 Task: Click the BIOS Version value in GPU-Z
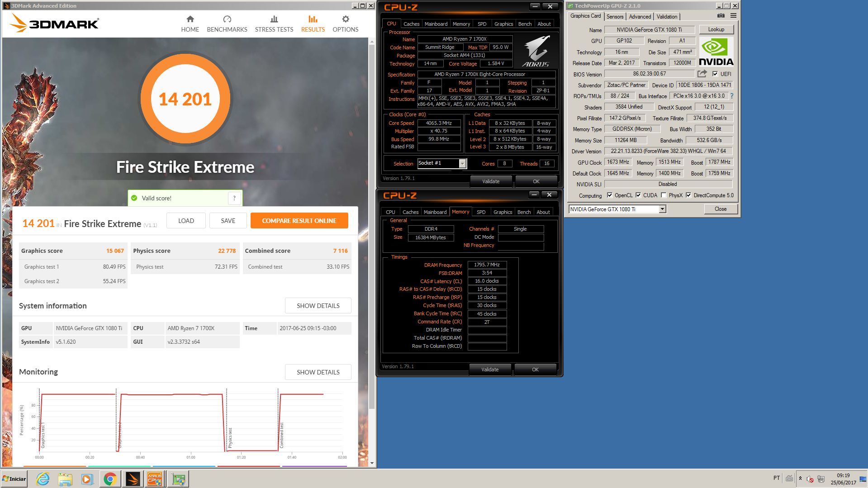[x=649, y=74]
